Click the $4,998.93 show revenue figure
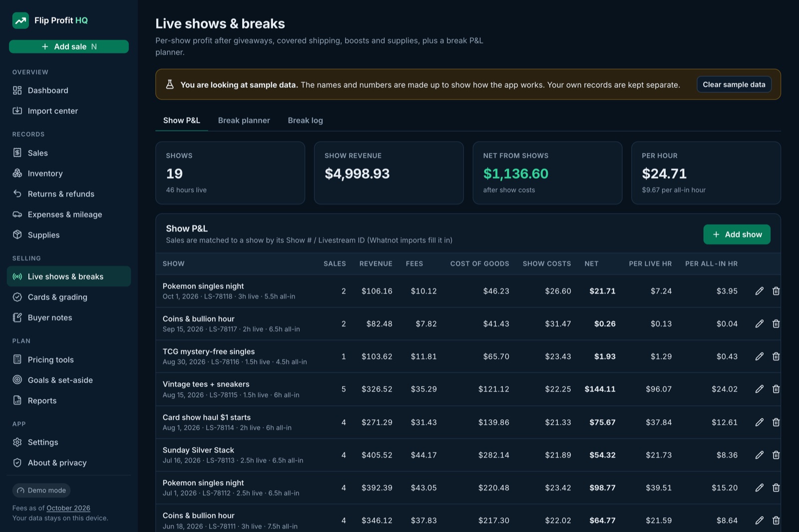 tap(357, 174)
